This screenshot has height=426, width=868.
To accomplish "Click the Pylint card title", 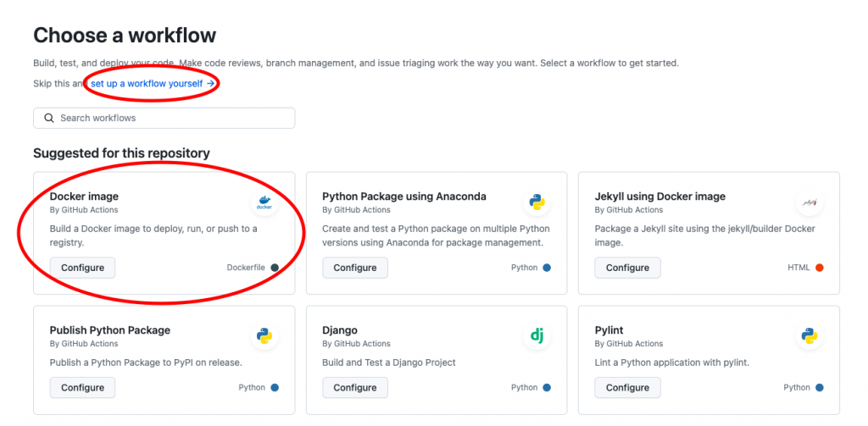I will [x=610, y=330].
